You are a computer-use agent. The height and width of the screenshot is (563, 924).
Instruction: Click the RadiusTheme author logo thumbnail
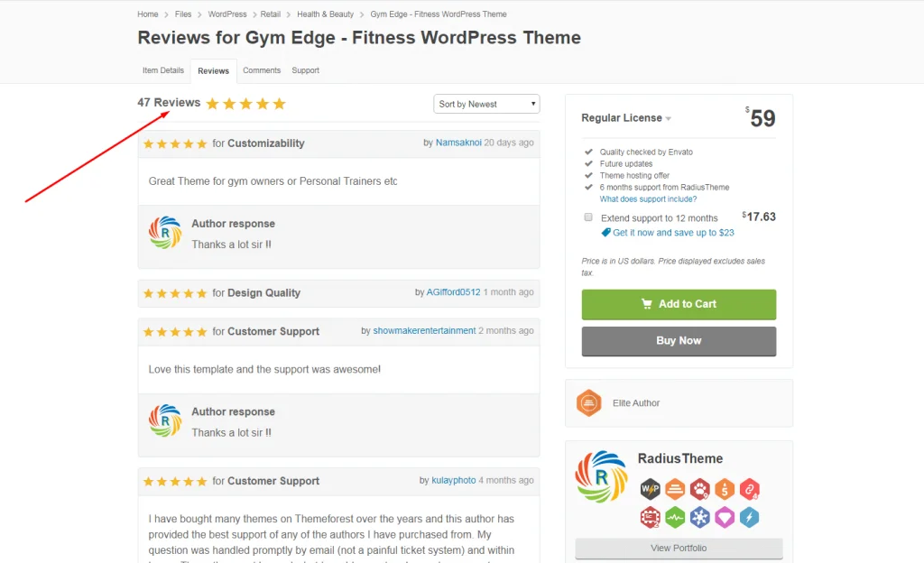601,475
